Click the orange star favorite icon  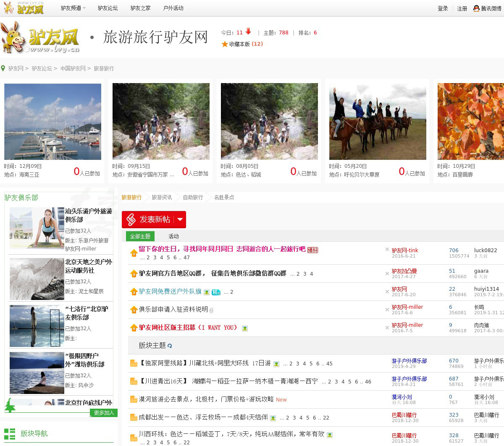225,44
